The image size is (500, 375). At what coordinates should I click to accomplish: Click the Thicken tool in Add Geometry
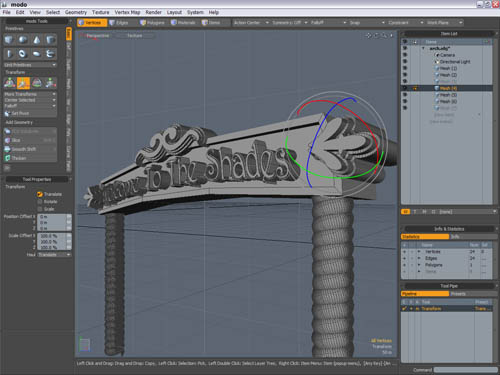29,158
